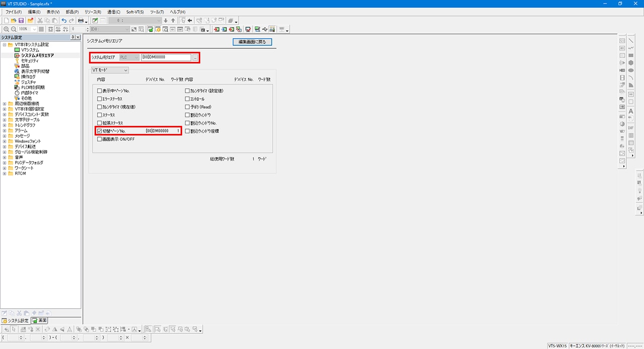The height and width of the screenshot is (349, 644).
Task: Click the 編集画面に戻る button
Action: point(252,42)
